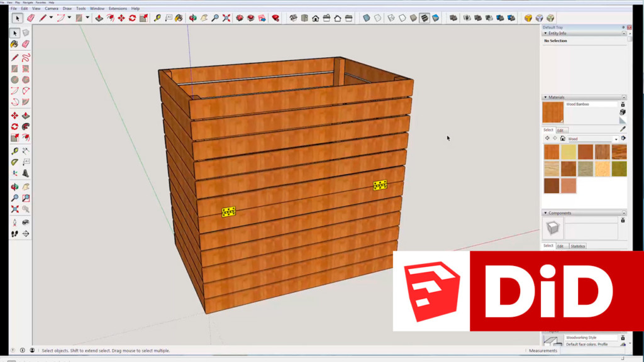The height and width of the screenshot is (362, 644).
Task: Select the Protractor tool in left toolbar
Action: click(15, 162)
